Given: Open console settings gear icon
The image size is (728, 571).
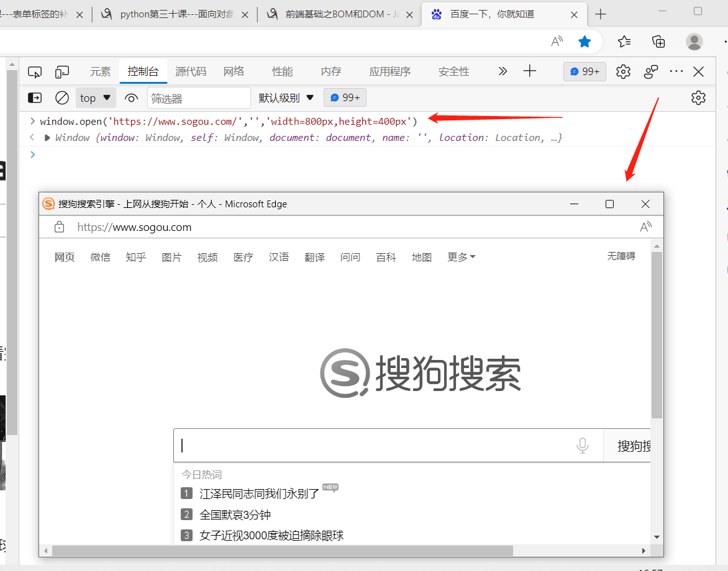Looking at the screenshot, I should coord(698,98).
